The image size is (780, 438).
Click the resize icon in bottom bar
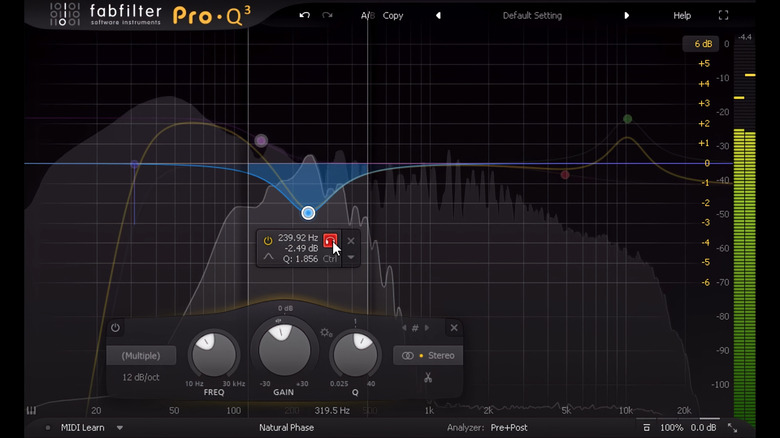coord(733,427)
